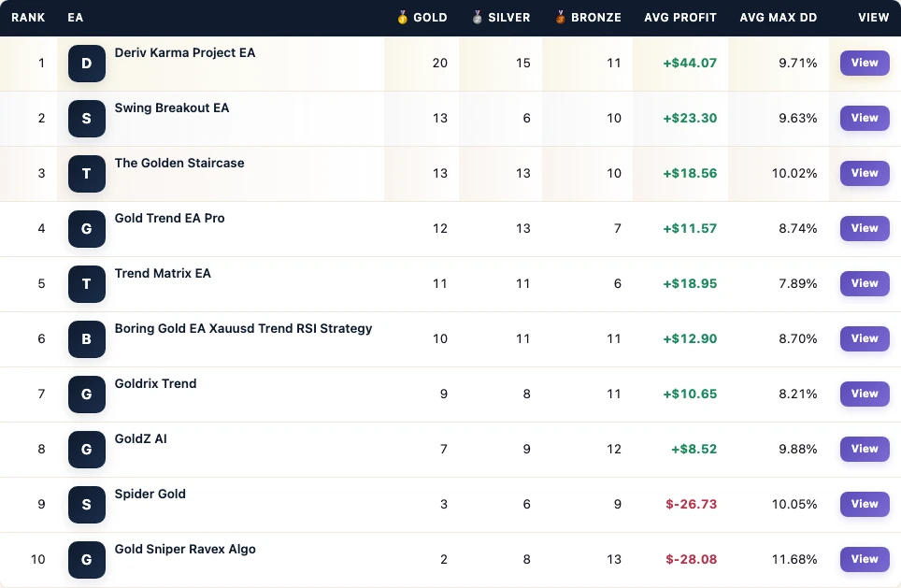Click View button for Swing Breakout EA
This screenshot has width=901, height=588.
[865, 118]
